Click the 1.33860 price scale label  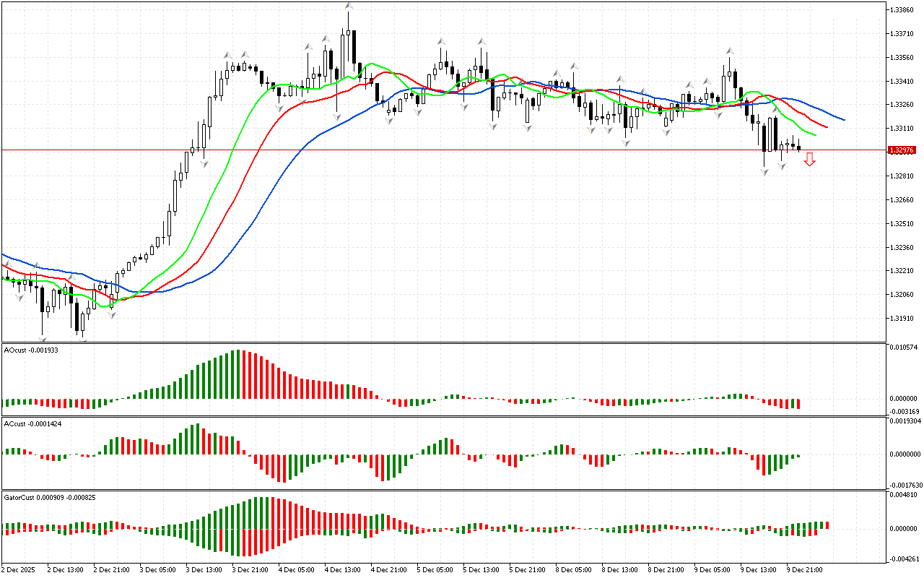904,10
